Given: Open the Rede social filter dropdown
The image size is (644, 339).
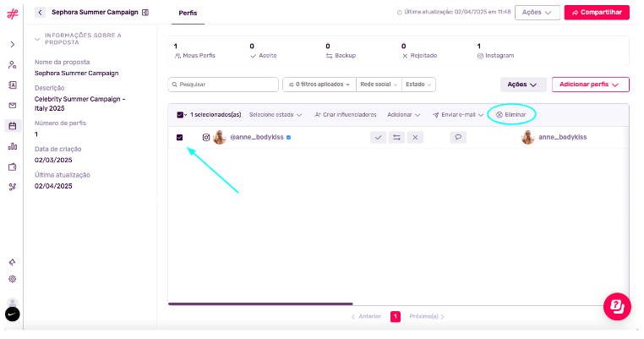Looking at the screenshot, I should (379, 85).
